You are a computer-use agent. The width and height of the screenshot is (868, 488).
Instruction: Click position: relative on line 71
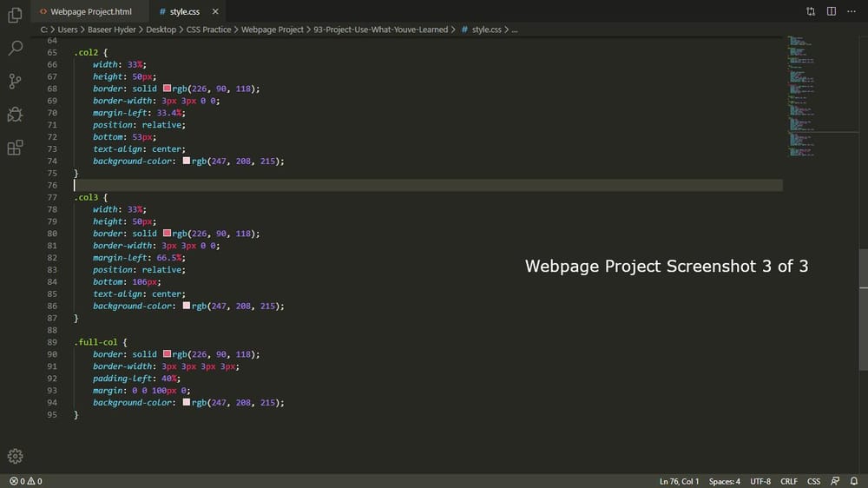point(139,125)
